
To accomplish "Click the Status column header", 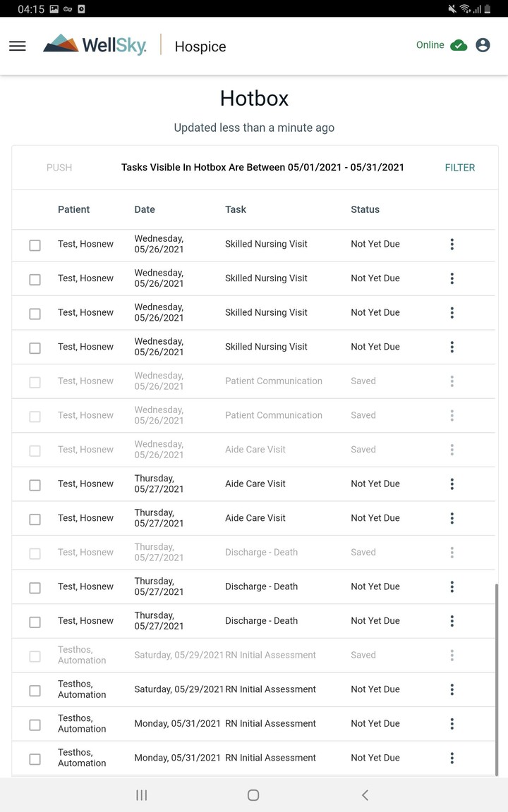I will tap(365, 209).
